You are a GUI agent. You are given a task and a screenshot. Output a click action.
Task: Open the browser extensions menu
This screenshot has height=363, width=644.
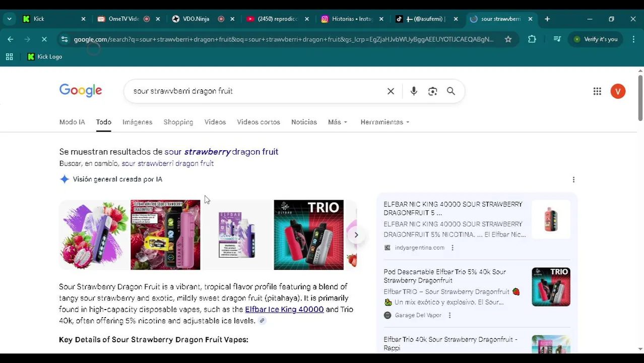(532, 39)
